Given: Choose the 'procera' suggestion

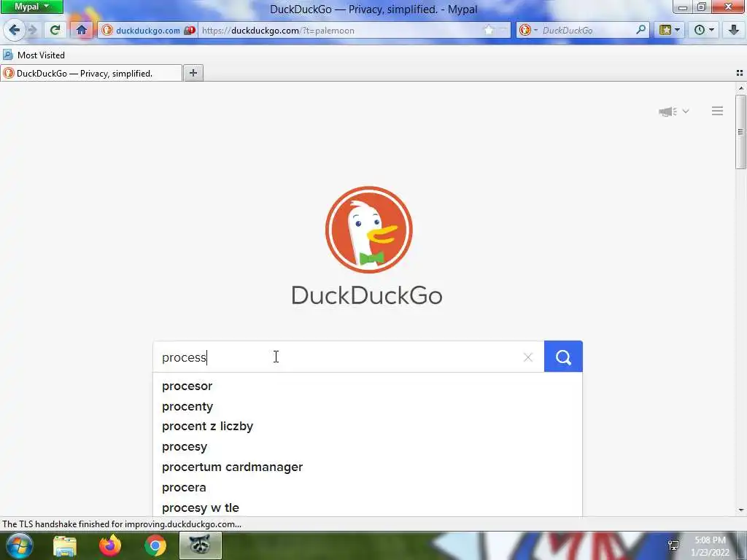Looking at the screenshot, I should 368,488.
